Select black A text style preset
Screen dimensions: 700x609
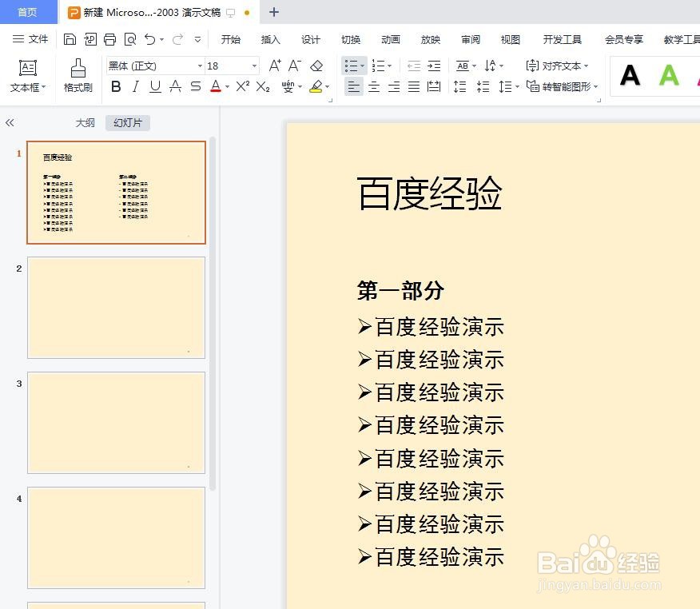[630, 75]
